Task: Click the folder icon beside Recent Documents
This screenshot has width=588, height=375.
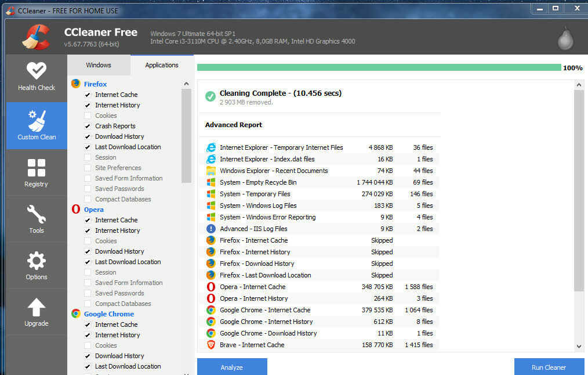Action: tap(211, 171)
